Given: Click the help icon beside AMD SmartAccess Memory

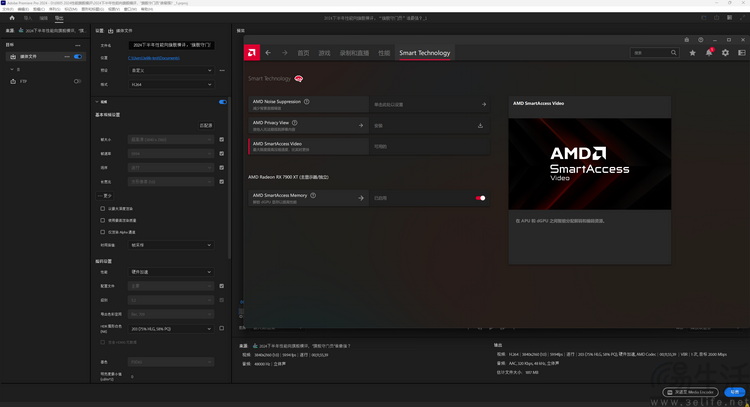Looking at the screenshot, I should pyautogui.click(x=313, y=195).
